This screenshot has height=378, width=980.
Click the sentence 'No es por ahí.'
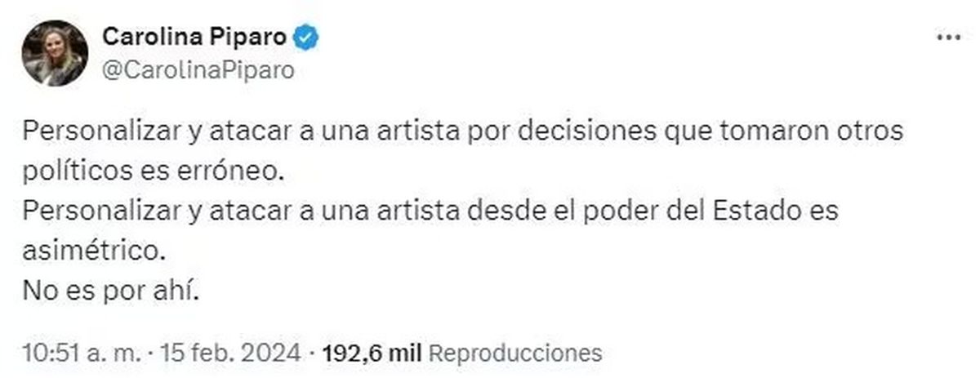[x=111, y=290]
